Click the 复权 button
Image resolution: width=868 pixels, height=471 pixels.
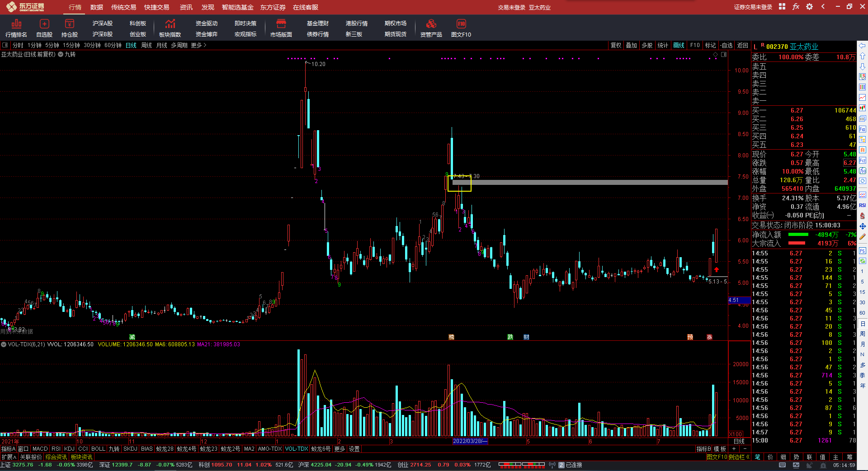[x=616, y=45]
